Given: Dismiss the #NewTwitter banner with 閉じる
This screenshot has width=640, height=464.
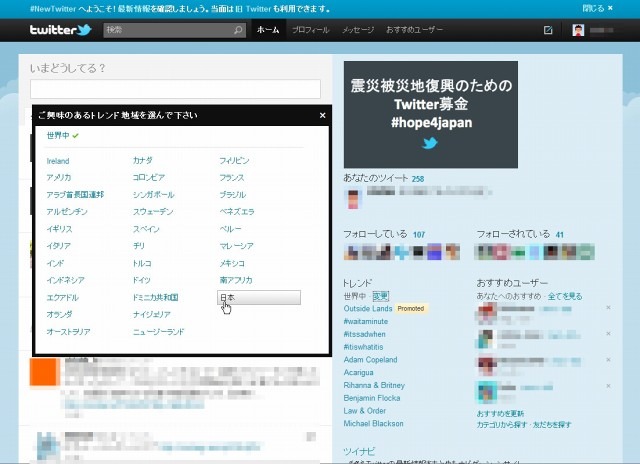Looking at the screenshot, I should [x=598, y=8].
